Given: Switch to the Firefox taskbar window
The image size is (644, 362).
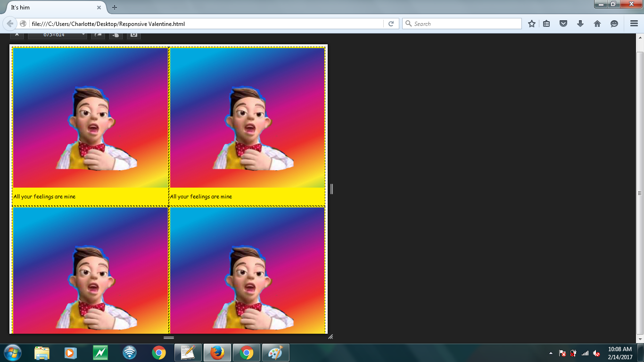Looking at the screenshot, I should pos(217,353).
